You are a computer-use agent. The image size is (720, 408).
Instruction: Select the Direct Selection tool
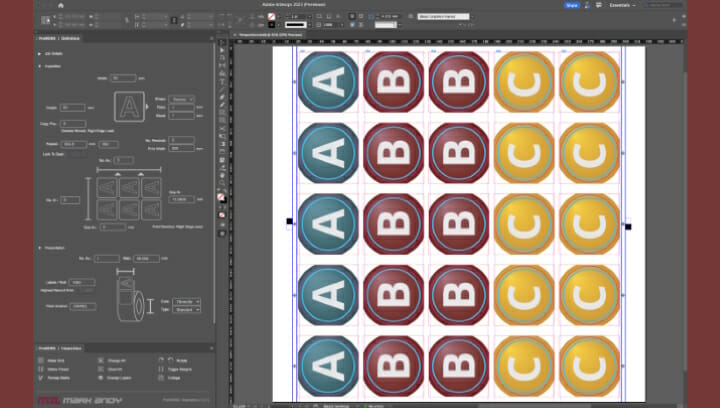pos(222,50)
